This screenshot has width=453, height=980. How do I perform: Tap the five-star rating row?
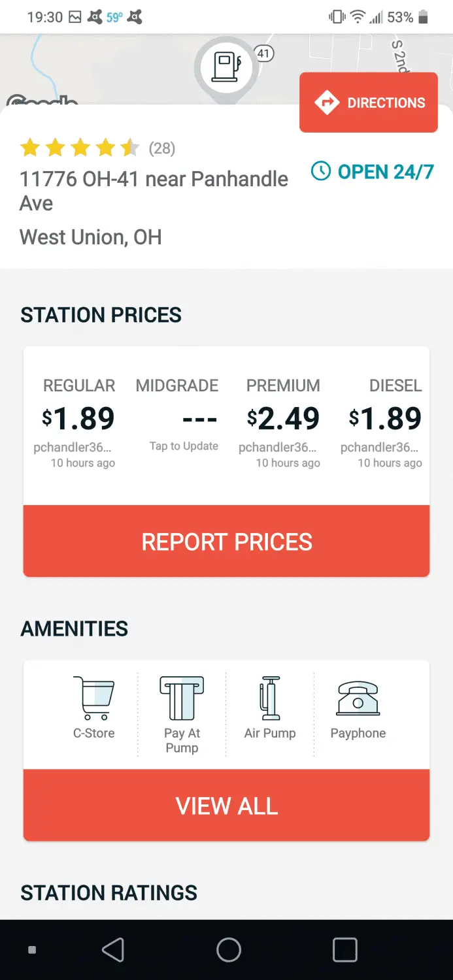80,148
